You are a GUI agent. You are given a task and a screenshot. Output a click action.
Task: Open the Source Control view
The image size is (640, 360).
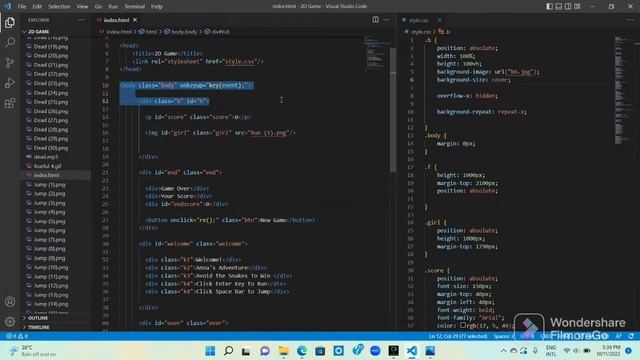pyautogui.click(x=10, y=62)
